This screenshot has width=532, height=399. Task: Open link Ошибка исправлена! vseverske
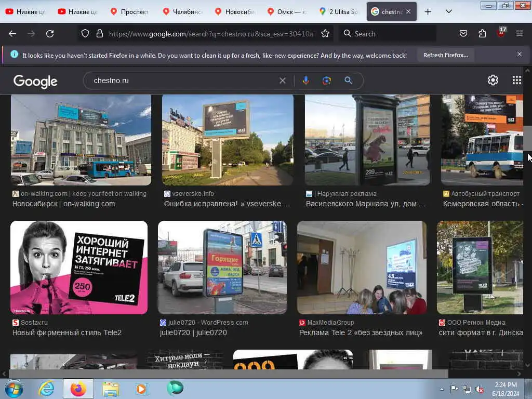click(227, 204)
